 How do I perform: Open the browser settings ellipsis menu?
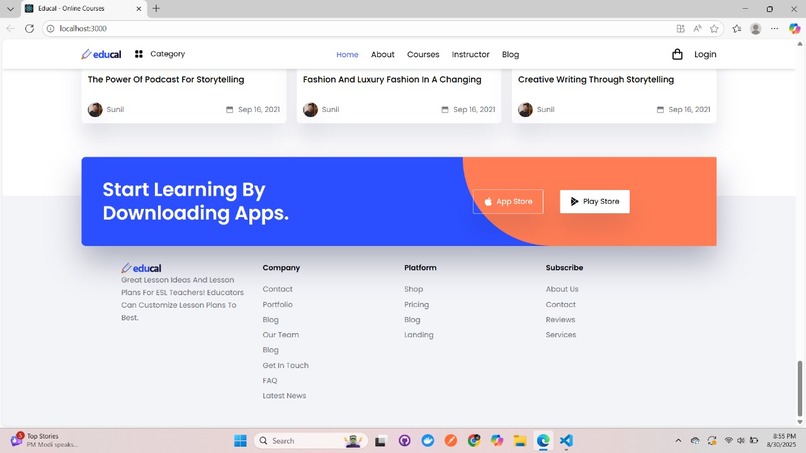[774, 29]
